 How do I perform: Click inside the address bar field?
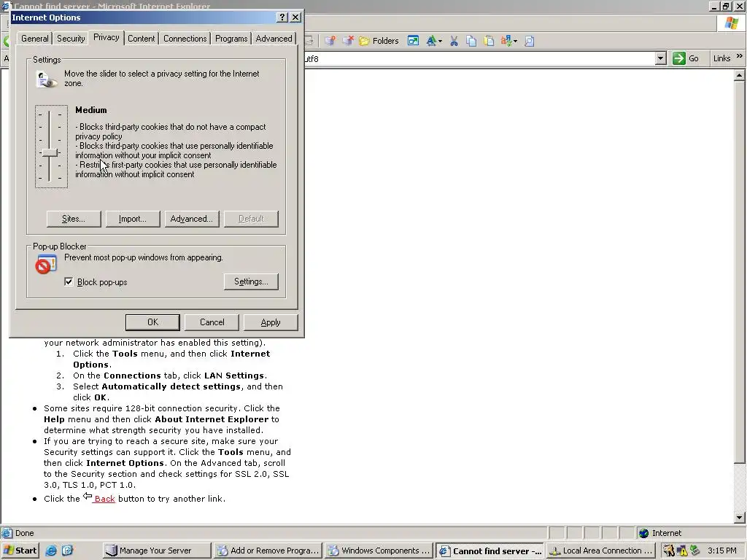[x=479, y=58]
